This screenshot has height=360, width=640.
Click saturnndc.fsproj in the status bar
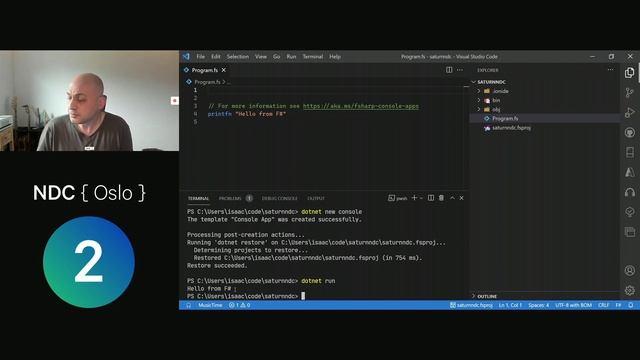pos(471,305)
